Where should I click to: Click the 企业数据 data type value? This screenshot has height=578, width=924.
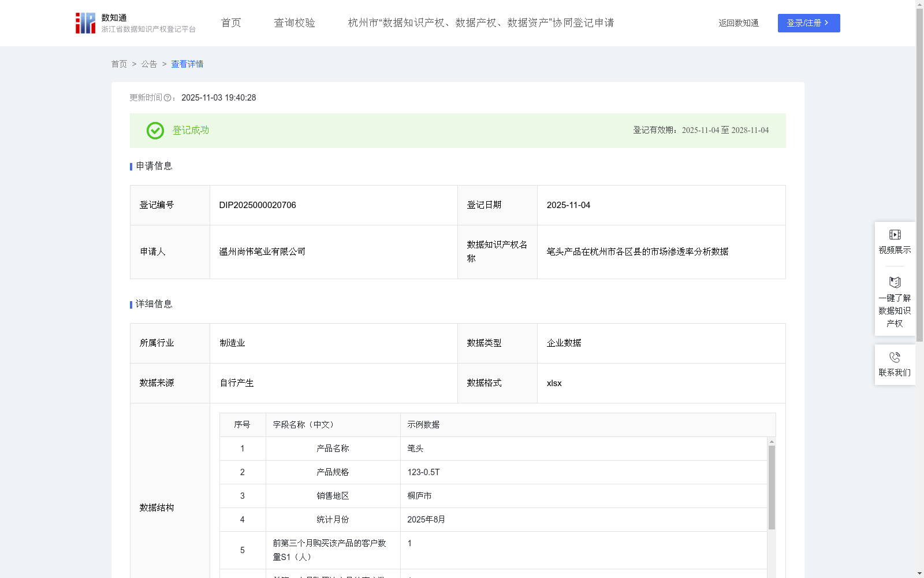pyautogui.click(x=564, y=343)
